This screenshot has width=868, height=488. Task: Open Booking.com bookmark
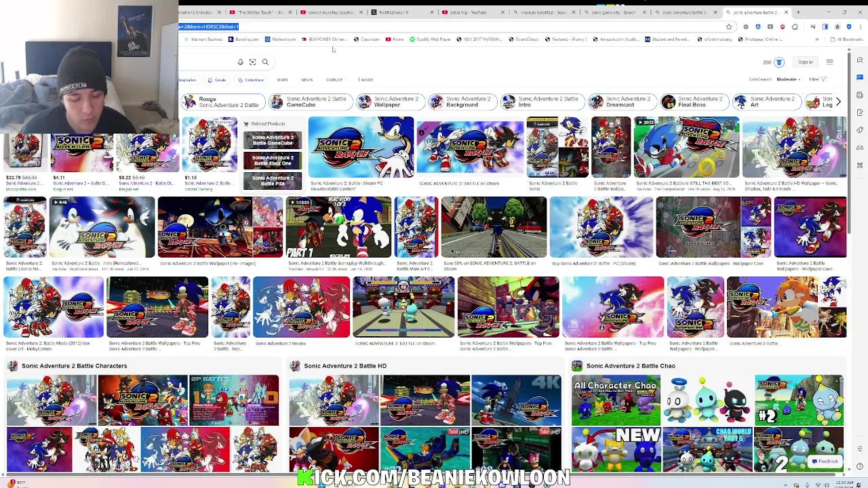[x=244, y=39]
